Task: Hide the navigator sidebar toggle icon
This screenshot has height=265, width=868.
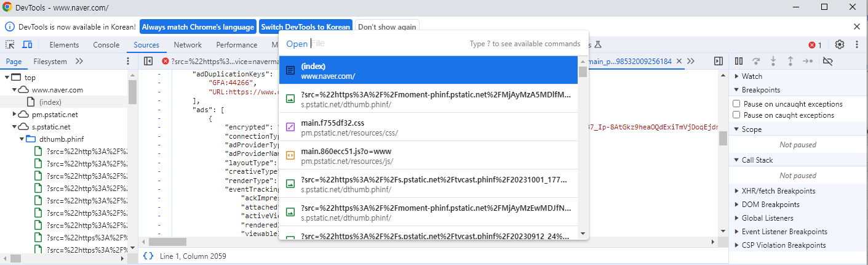Action: [x=148, y=61]
